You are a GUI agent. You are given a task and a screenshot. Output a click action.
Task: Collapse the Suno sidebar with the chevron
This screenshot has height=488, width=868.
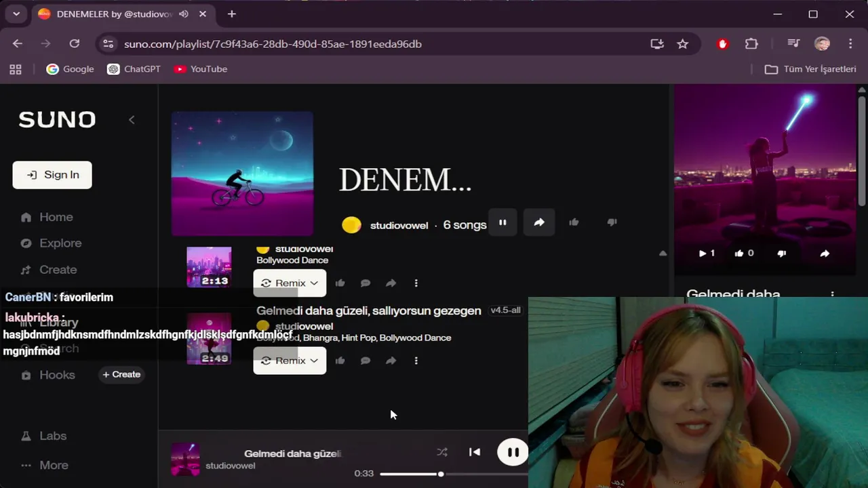pos(132,120)
